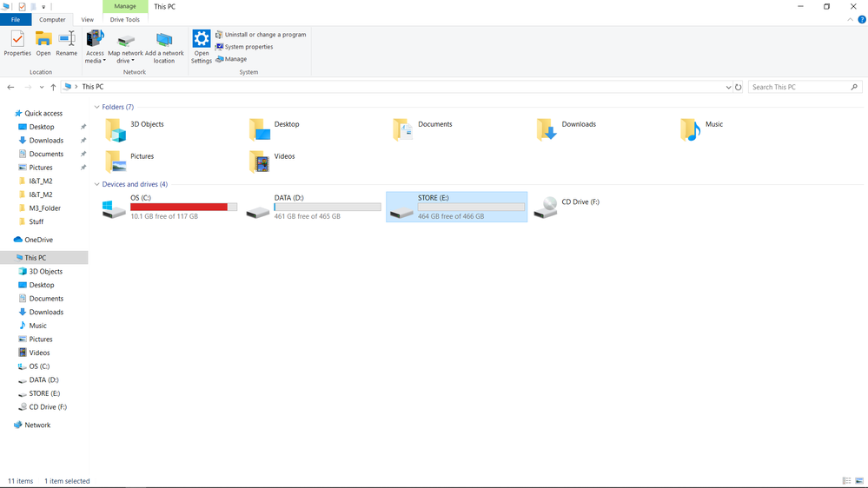Click Map network drive

125,47
